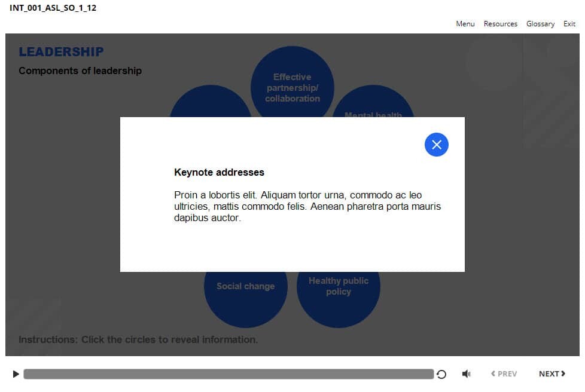Viewport: 585px width, 392px height.
Task: Open the Glossary from the top bar
Action: [x=540, y=24]
